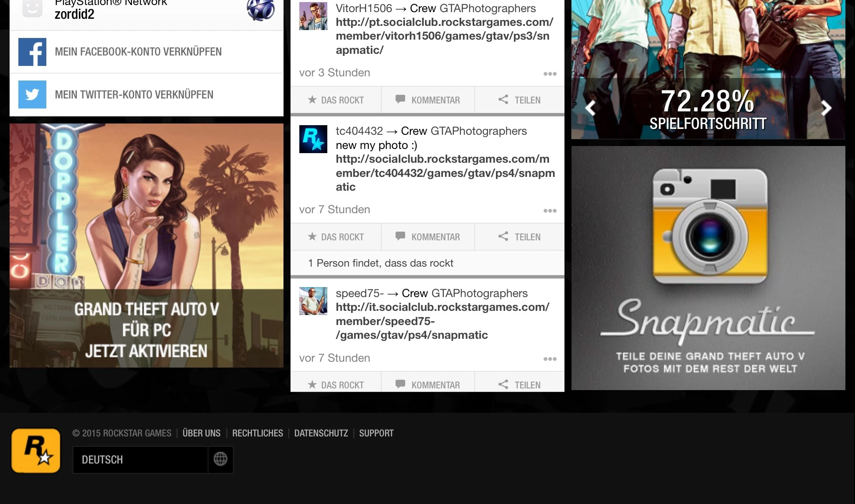Viewport: 855px width, 504px height.
Task: Click tc404432's Rockstar avatar icon
Action: [x=313, y=139]
